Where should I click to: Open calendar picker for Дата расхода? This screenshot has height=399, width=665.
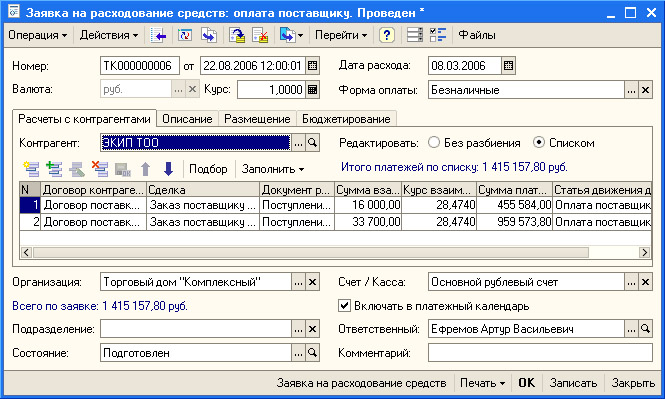pos(508,66)
